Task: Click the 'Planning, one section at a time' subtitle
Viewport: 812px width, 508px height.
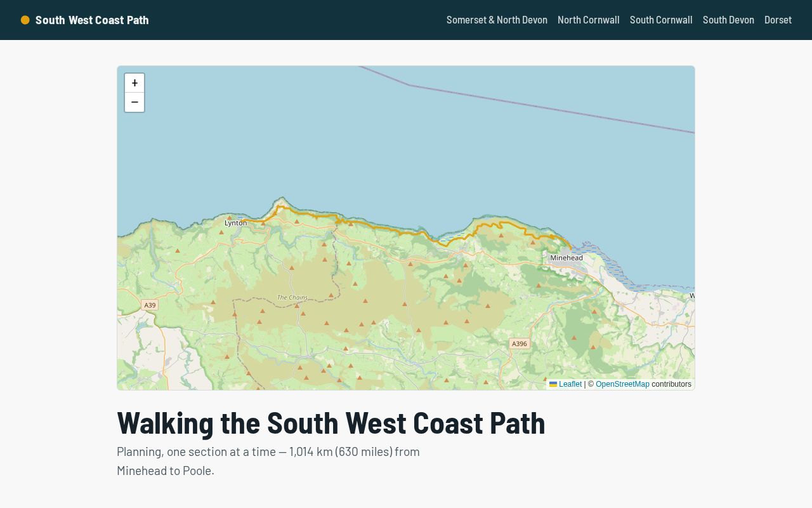Action: click(x=268, y=461)
